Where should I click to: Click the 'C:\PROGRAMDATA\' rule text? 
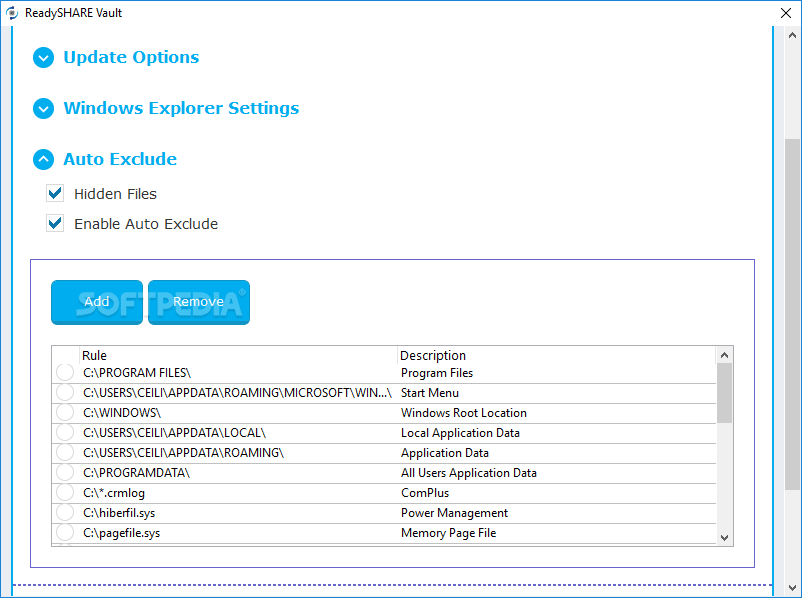[137, 473]
